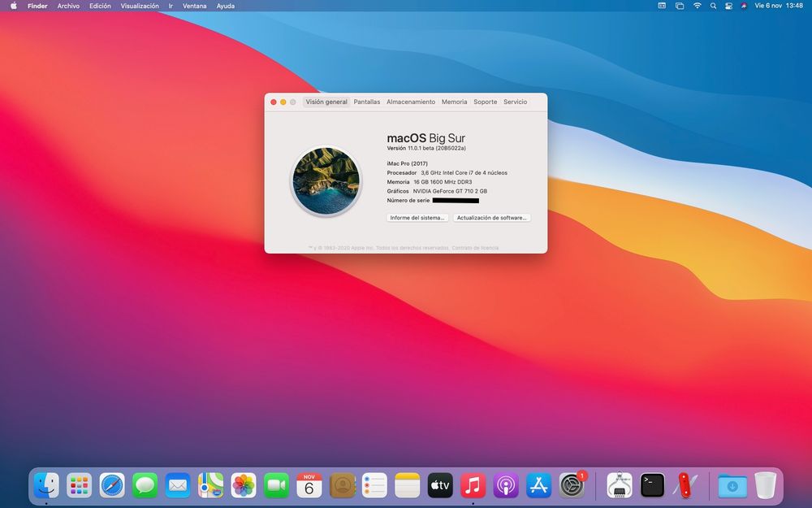This screenshot has width=812, height=508.
Task: Switch to the Almacenamiento tab
Action: pos(411,102)
